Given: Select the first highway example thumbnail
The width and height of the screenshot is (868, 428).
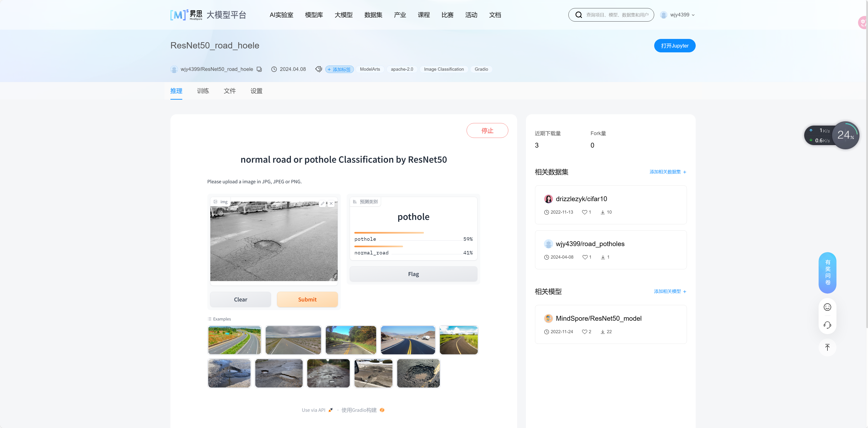Looking at the screenshot, I should (234, 340).
